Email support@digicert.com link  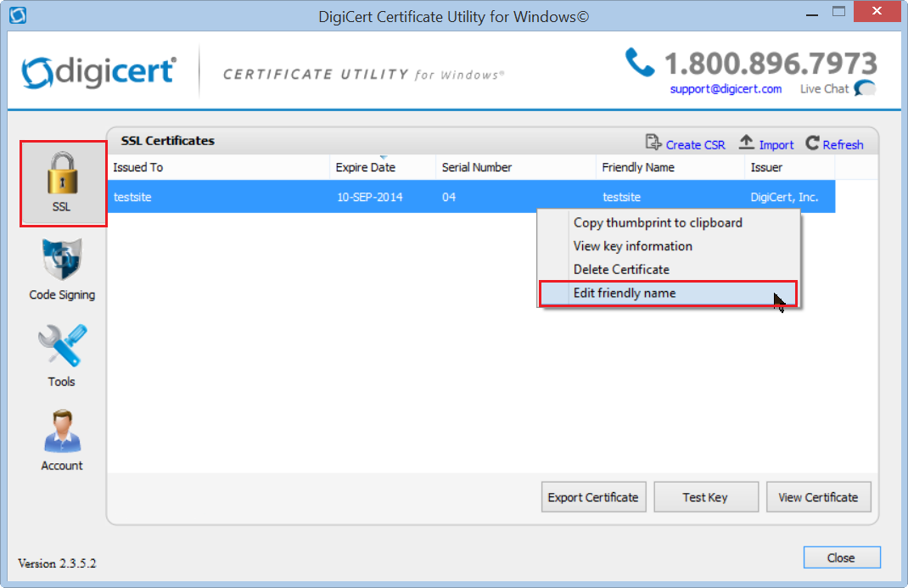[x=726, y=88]
